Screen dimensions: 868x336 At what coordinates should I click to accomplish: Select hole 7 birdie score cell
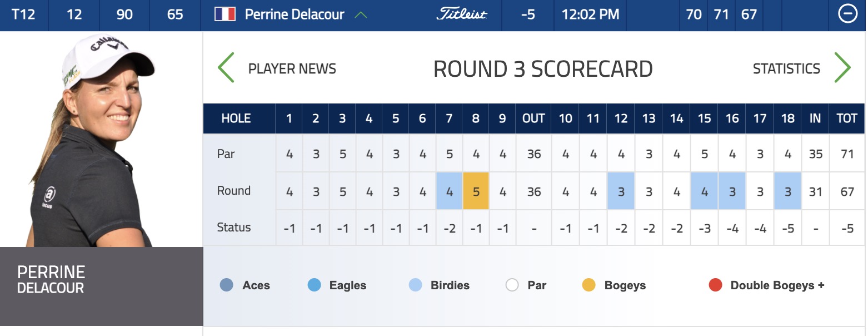point(449,191)
